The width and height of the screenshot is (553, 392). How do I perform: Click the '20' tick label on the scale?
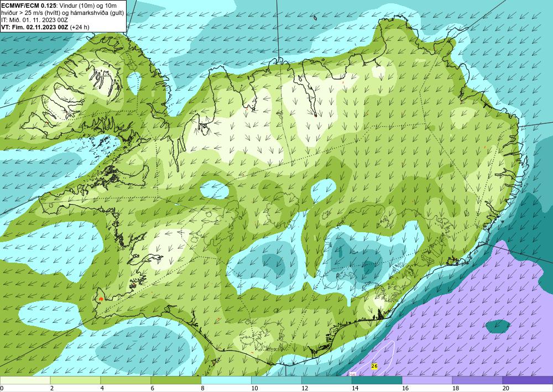pyautogui.click(x=506, y=388)
